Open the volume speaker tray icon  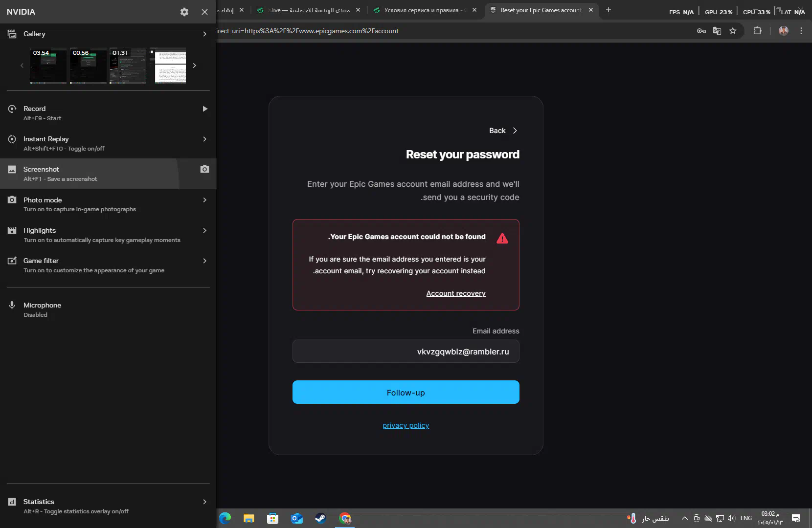pyautogui.click(x=731, y=518)
